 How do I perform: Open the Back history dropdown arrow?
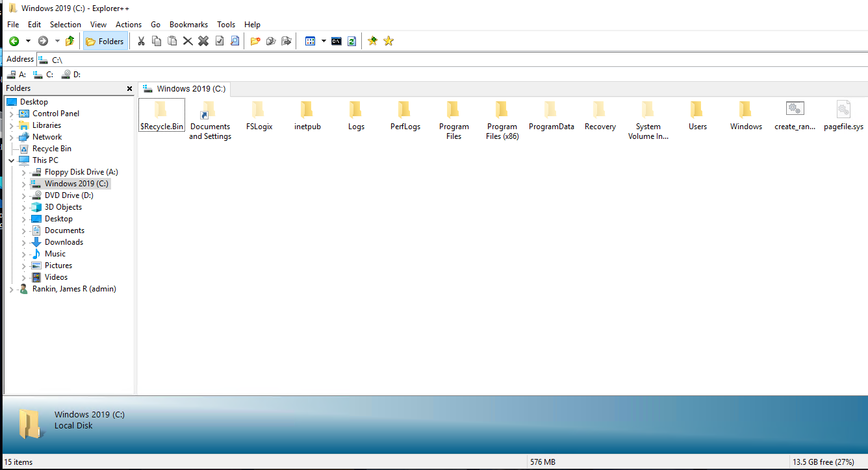tap(28, 41)
